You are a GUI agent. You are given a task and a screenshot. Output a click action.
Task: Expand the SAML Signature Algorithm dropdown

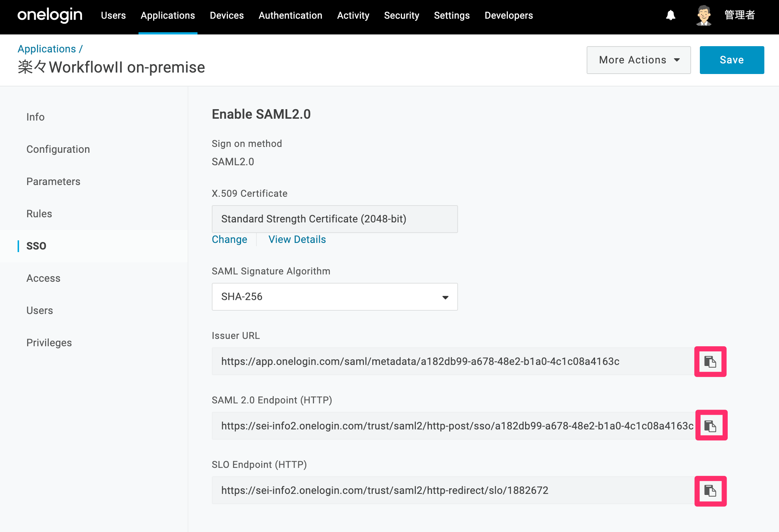(x=335, y=297)
